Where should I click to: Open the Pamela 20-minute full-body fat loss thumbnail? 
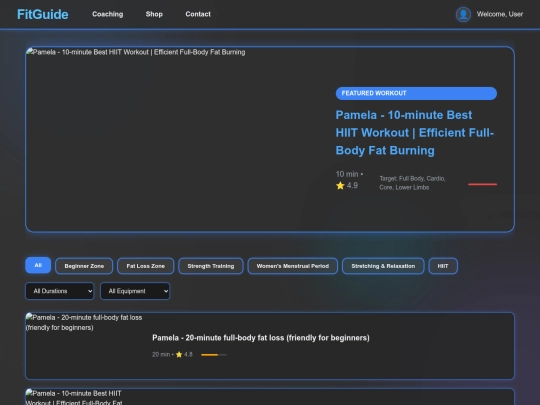[85, 346]
